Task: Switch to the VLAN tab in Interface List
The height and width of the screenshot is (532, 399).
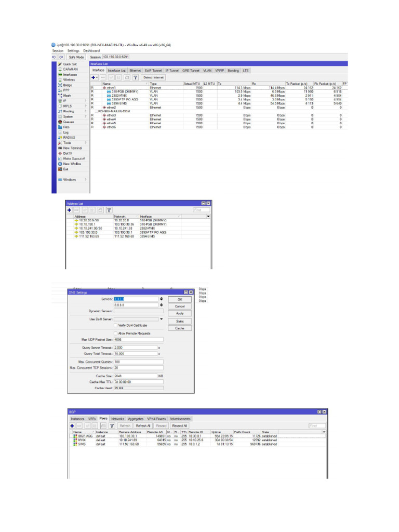Action: [207, 71]
